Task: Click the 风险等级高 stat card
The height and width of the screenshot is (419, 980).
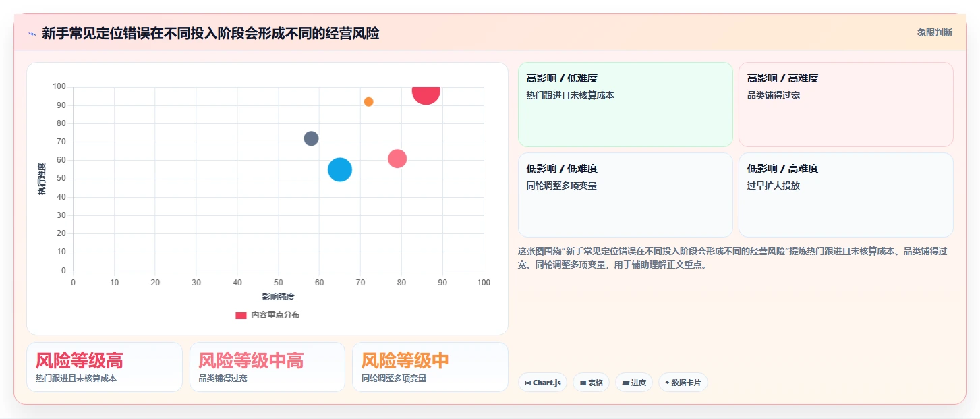Action: [x=105, y=367]
